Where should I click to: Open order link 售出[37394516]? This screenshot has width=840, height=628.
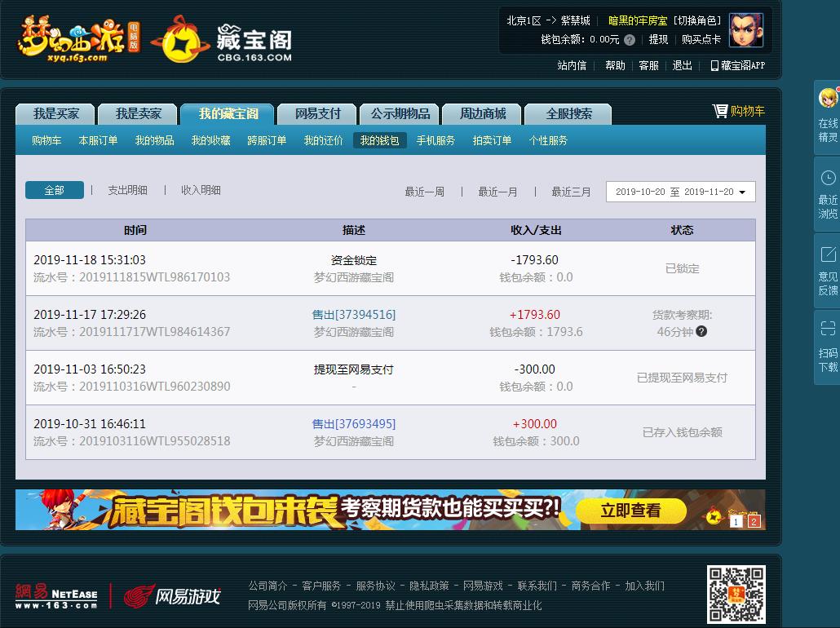coord(352,313)
